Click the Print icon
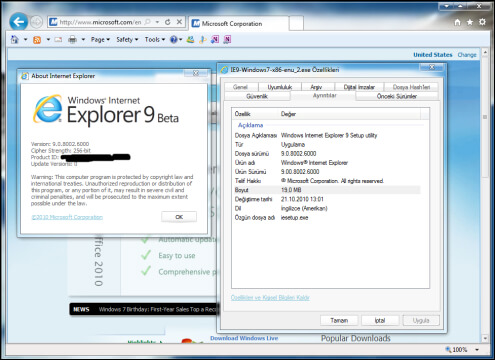Viewport: 495px width, 360px height. tap(72, 40)
